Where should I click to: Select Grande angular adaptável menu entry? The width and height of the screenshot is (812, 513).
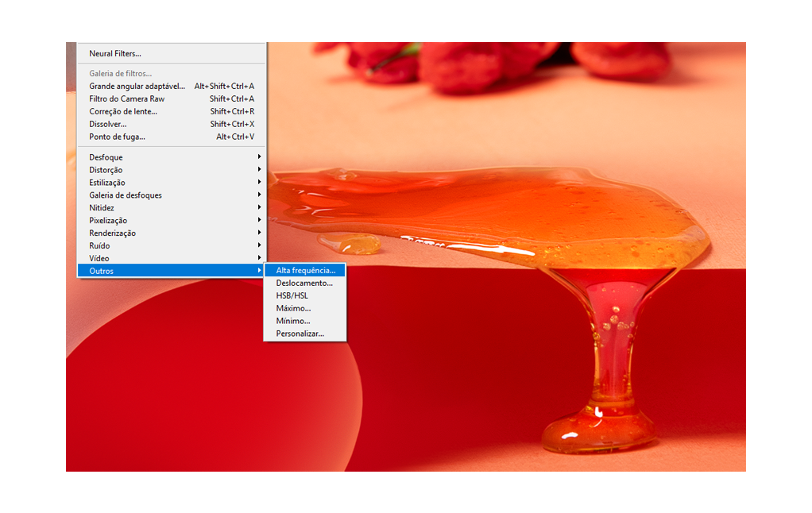(x=172, y=86)
